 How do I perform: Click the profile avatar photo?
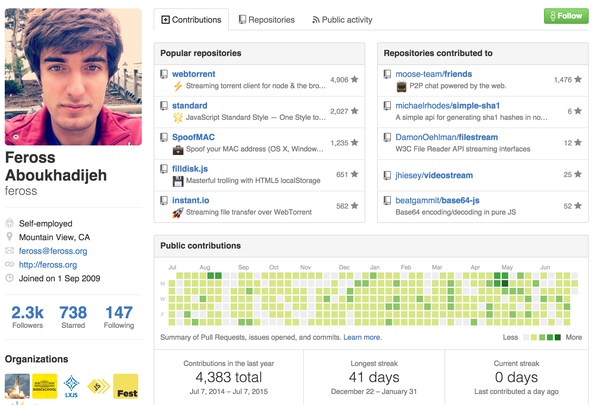pos(73,77)
